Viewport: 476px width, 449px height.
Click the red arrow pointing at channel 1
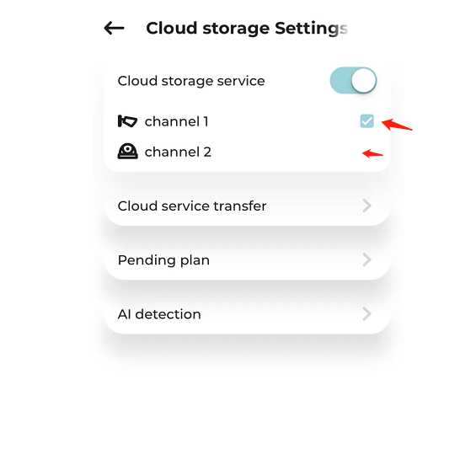pyautogui.click(x=397, y=125)
